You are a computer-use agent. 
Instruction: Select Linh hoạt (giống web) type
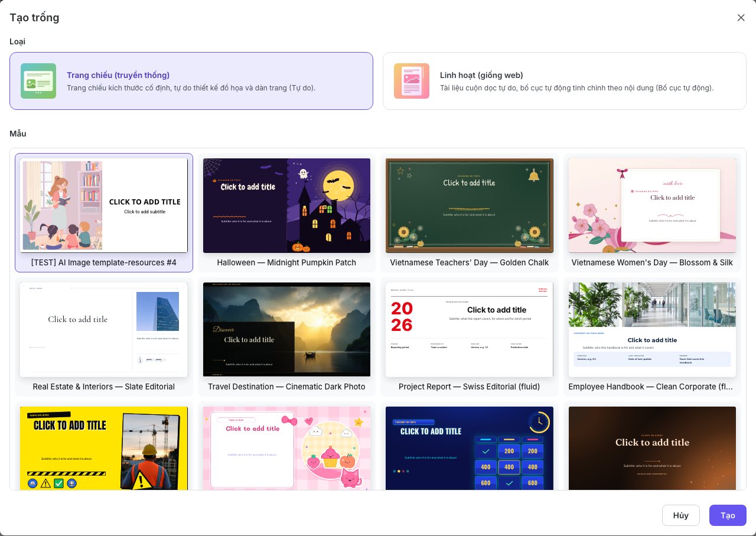(x=565, y=81)
